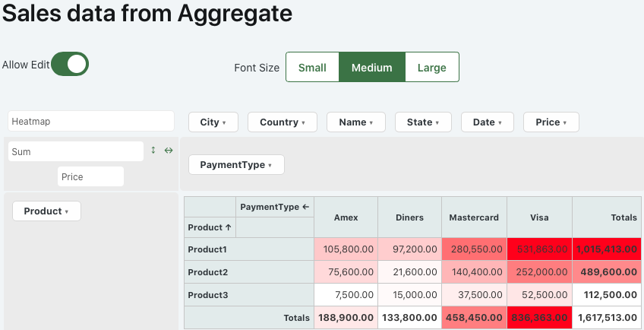Click the Totals column header
The width and height of the screenshot is (644, 330).
(x=607, y=217)
